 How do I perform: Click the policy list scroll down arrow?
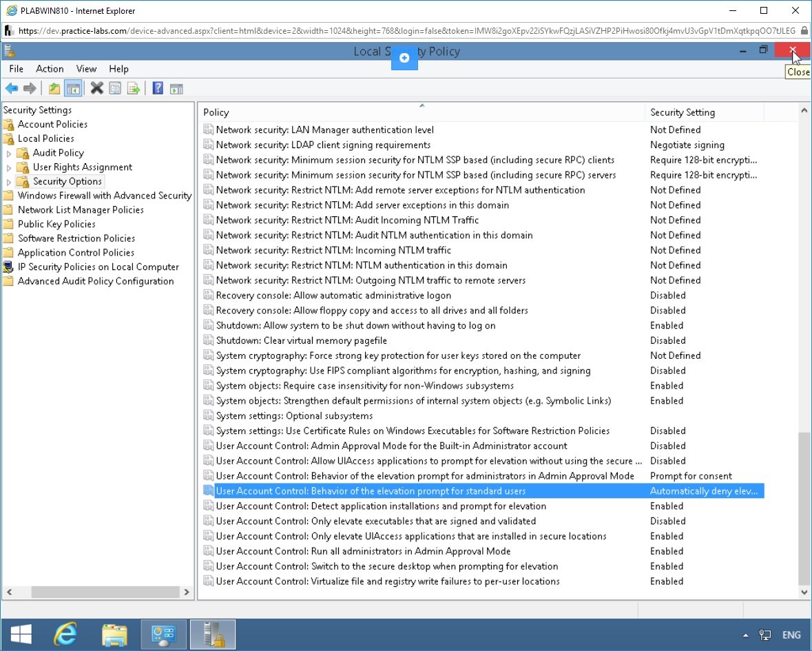click(804, 592)
